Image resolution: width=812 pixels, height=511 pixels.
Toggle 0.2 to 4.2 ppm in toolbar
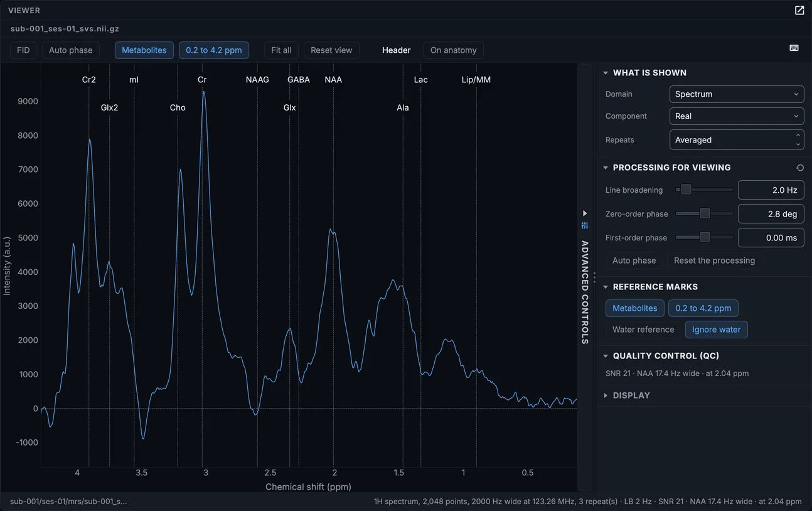214,50
